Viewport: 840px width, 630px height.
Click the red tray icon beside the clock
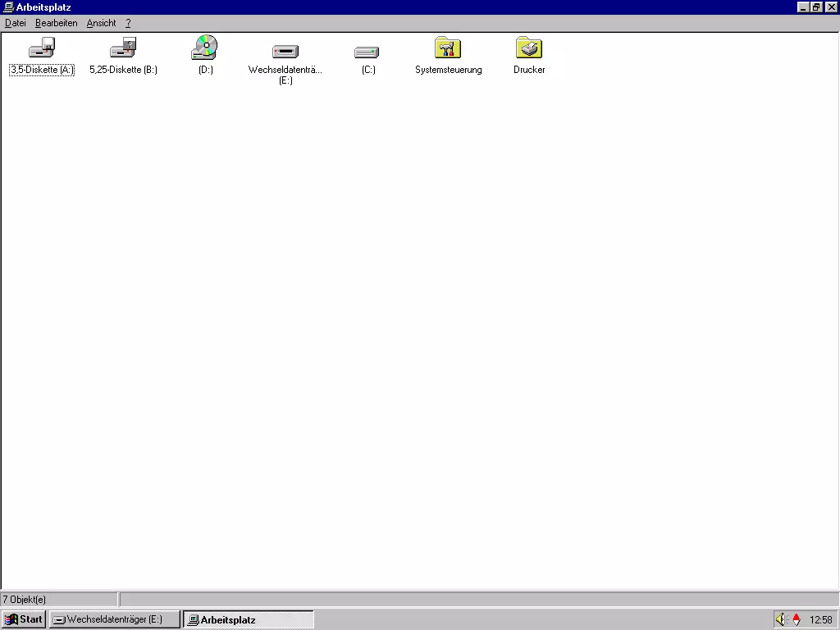point(796,619)
